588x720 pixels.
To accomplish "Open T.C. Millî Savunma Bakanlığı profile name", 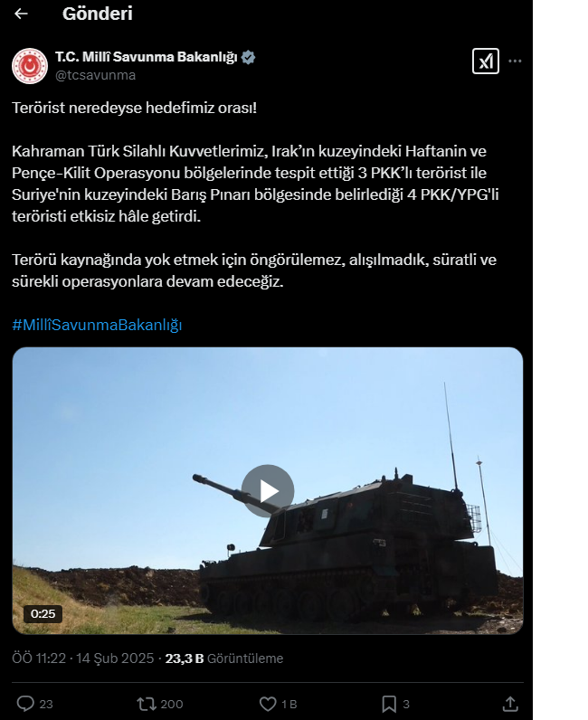I will click(x=146, y=57).
